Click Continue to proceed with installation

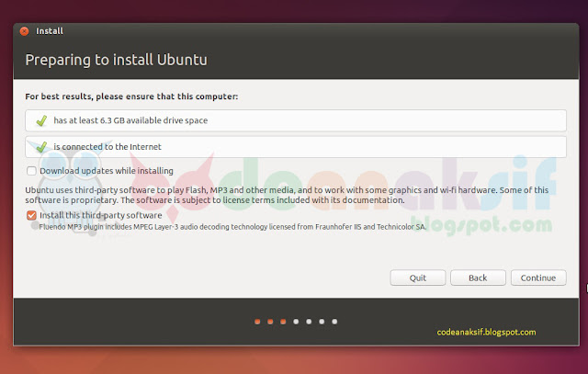tap(538, 278)
